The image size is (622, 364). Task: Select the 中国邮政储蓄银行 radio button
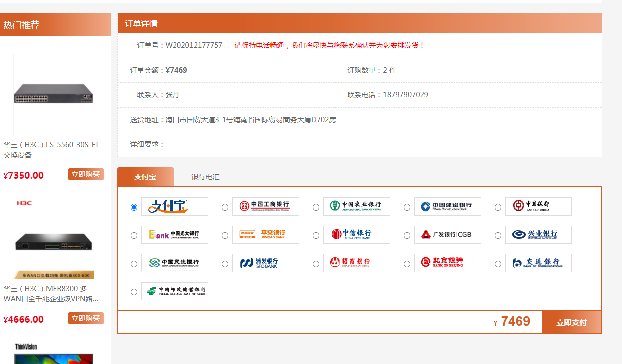tap(134, 292)
